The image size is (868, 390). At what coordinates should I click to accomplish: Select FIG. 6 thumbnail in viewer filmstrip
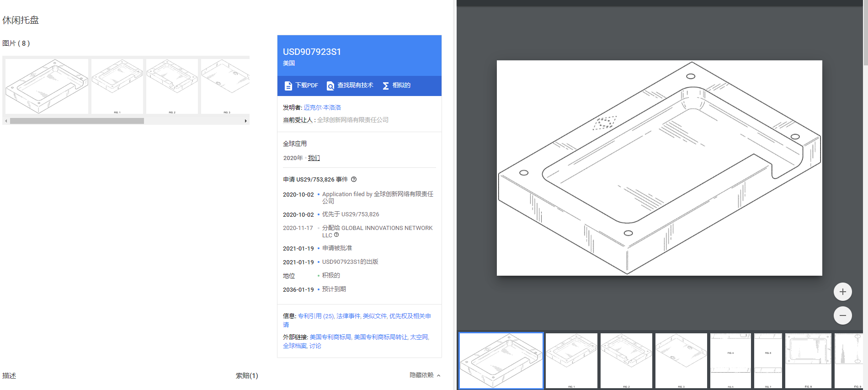[768, 361]
